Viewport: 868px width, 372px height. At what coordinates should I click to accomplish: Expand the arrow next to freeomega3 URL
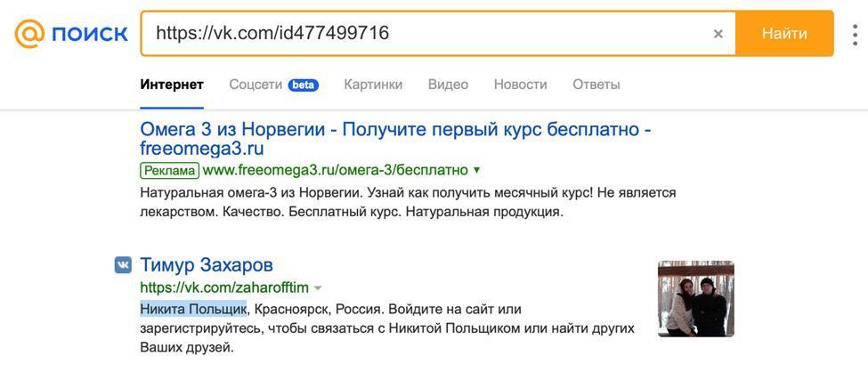click(x=477, y=171)
